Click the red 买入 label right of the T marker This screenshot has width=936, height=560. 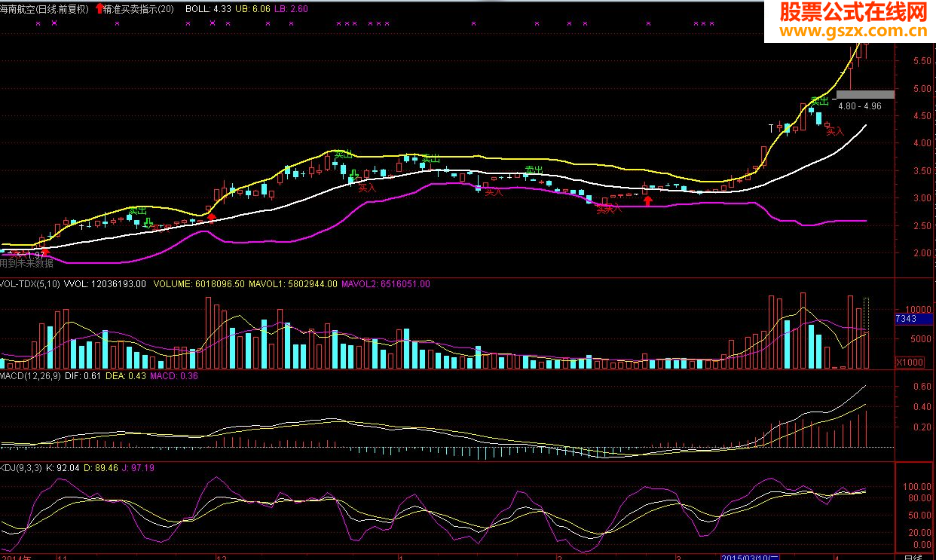(835, 131)
